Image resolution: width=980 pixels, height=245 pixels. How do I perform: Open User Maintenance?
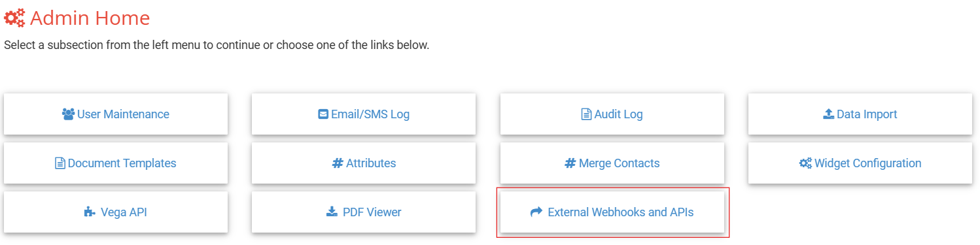click(x=116, y=114)
